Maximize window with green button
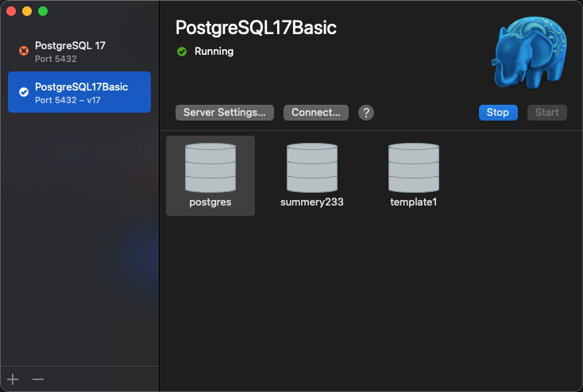Image resolution: width=583 pixels, height=392 pixels. point(43,11)
